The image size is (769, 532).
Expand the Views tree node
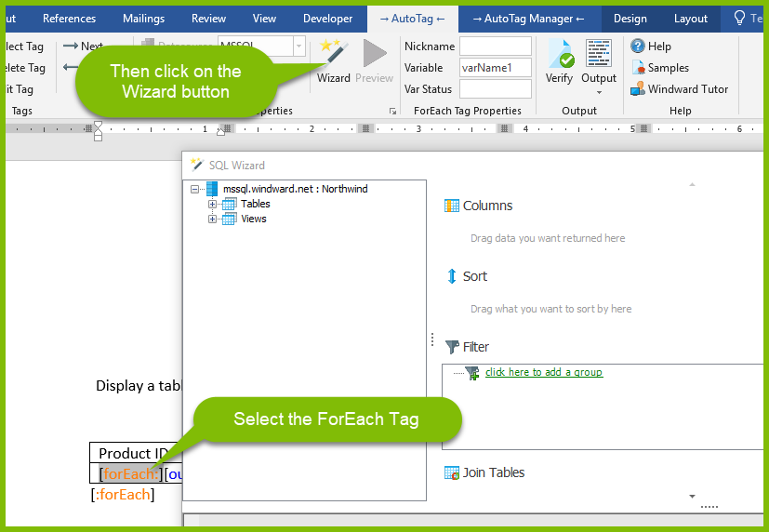212,219
